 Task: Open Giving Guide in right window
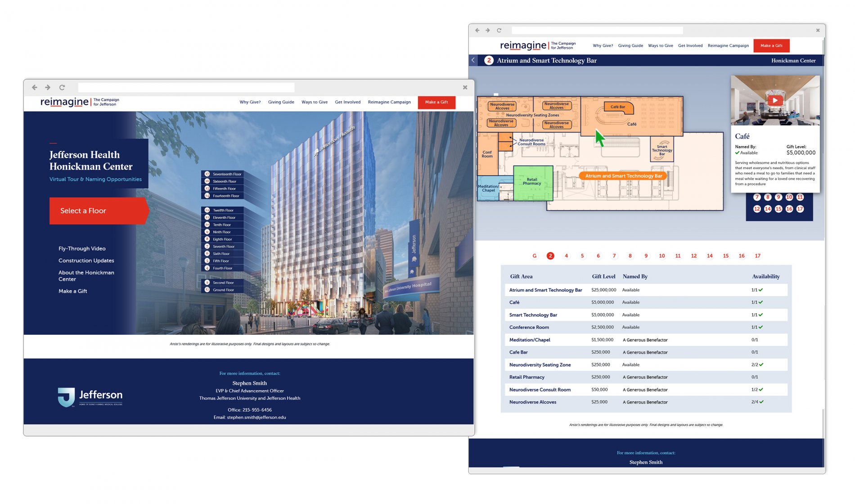click(630, 45)
